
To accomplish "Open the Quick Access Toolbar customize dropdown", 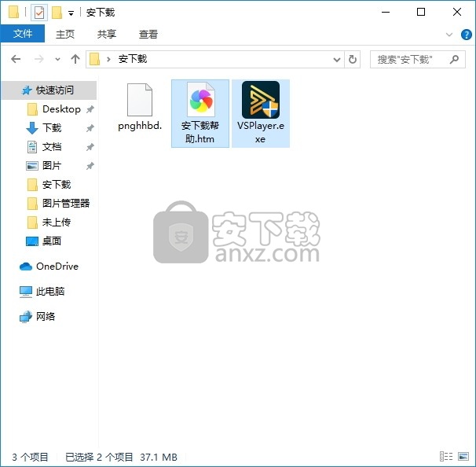I will pyautogui.click(x=71, y=13).
